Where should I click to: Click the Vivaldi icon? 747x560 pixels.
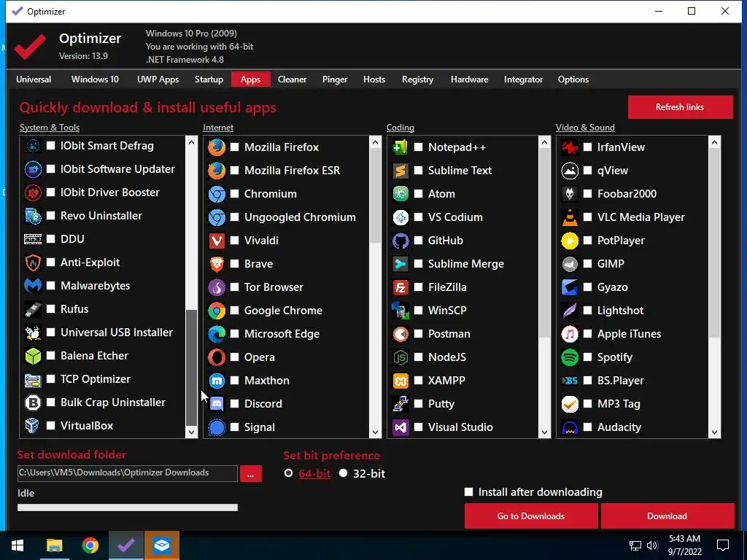coord(217,241)
